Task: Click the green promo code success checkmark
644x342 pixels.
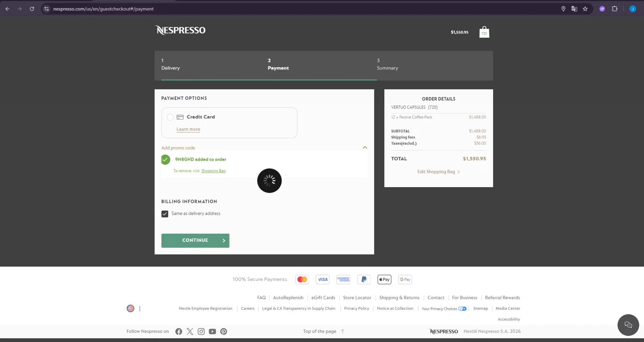Action: (x=166, y=160)
